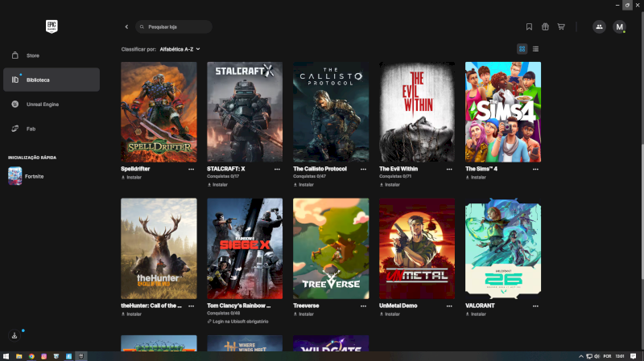Click Login na Ubisoft obrigatório link
Viewport: 644px width, 361px height.
[x=237, y=322]
